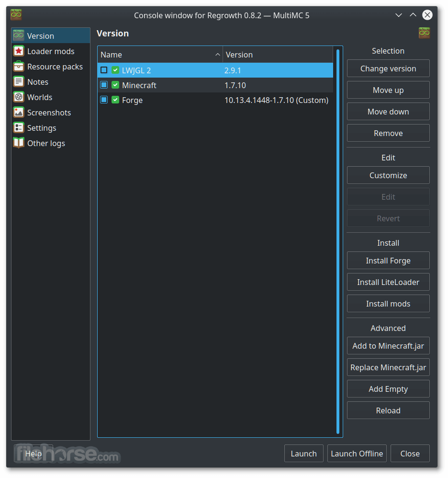Click the Settings list icon
This screenshot has height=478, width=448.
19,128
